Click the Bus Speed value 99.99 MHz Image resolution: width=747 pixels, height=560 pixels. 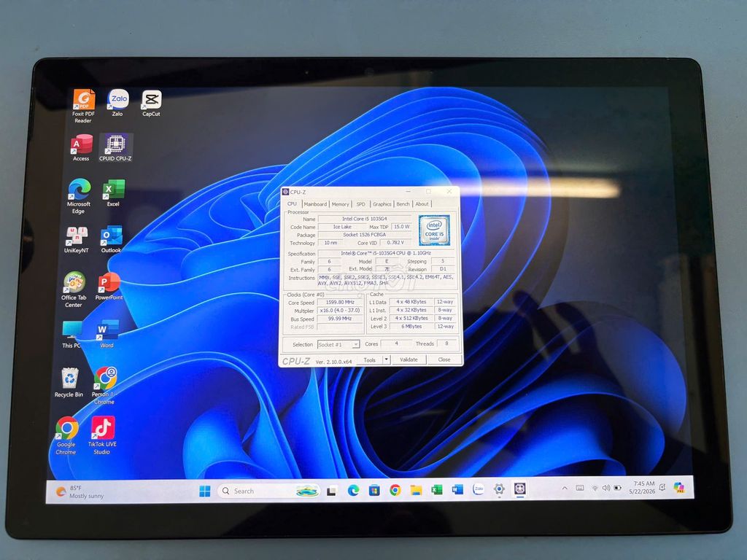pyautogui.click(x=340, y=319)
